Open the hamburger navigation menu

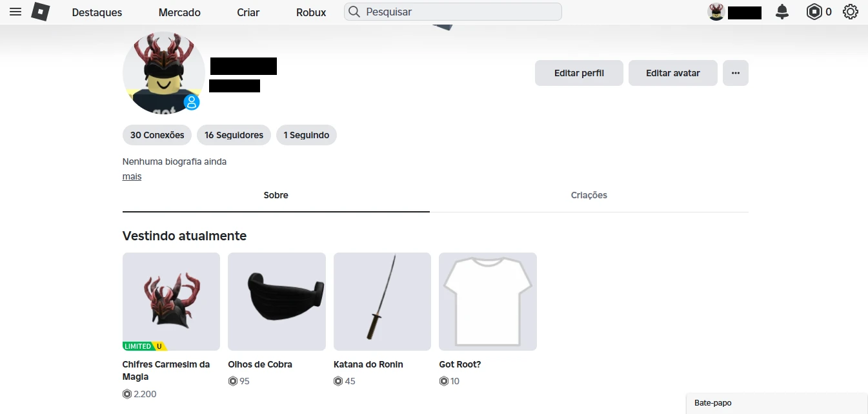coord(15,12)
